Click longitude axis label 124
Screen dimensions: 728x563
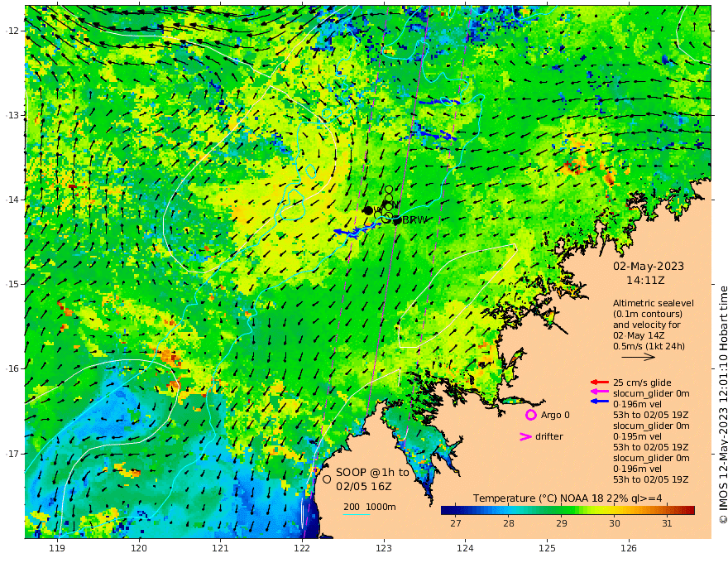tap(466, 549)
